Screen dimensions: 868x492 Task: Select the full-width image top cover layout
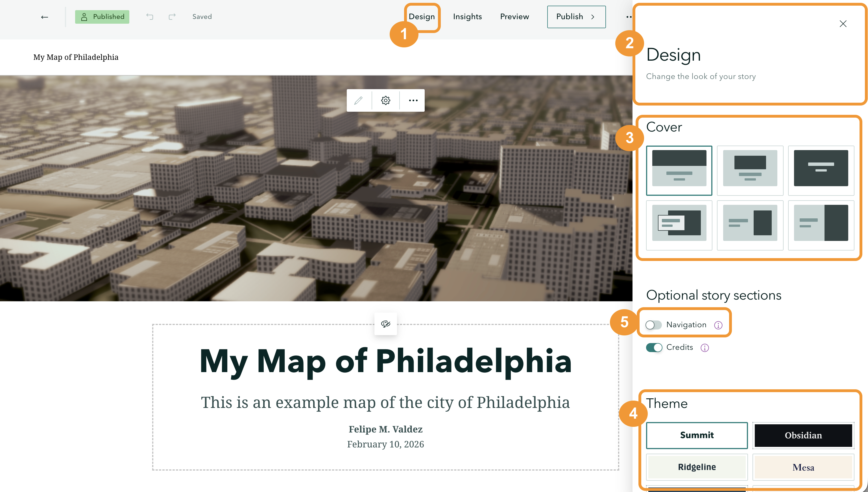click(x=679, y=170)
